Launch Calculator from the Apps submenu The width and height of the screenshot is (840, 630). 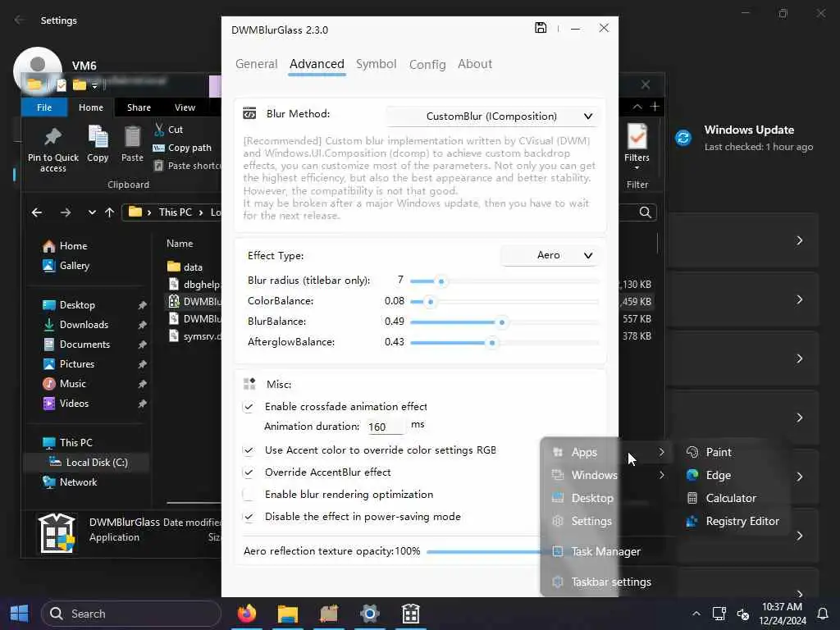(x=735, y=498)
